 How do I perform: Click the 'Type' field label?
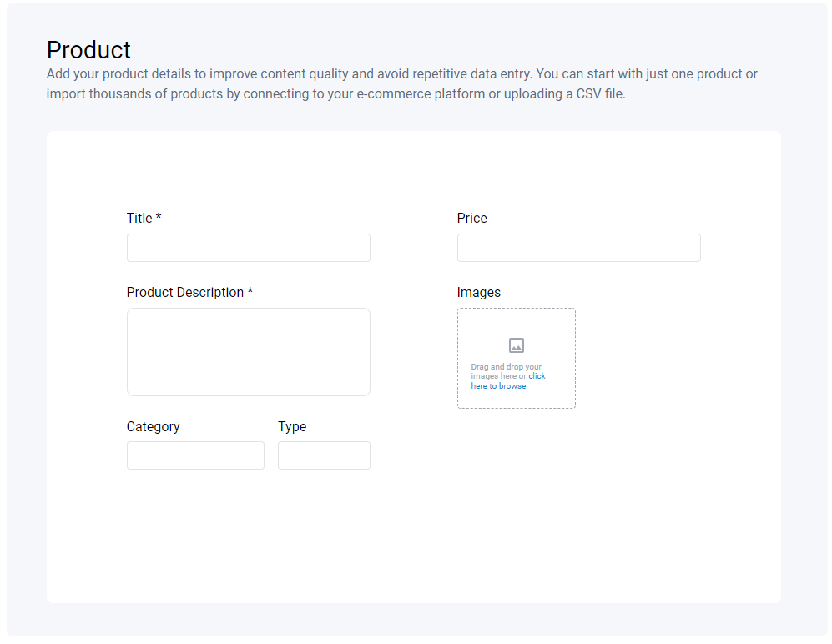pyautogui.click(x=292, y=426)
